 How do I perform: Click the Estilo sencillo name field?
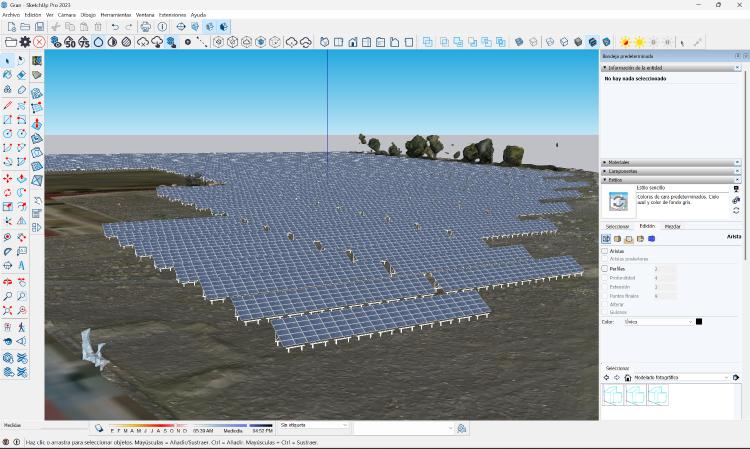[682, 188]
